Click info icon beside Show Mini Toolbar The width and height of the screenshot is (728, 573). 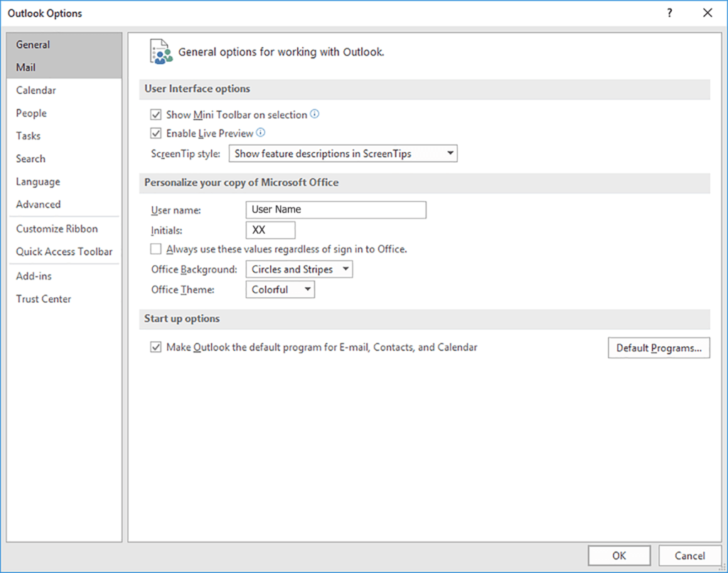[x=315, y=114]
